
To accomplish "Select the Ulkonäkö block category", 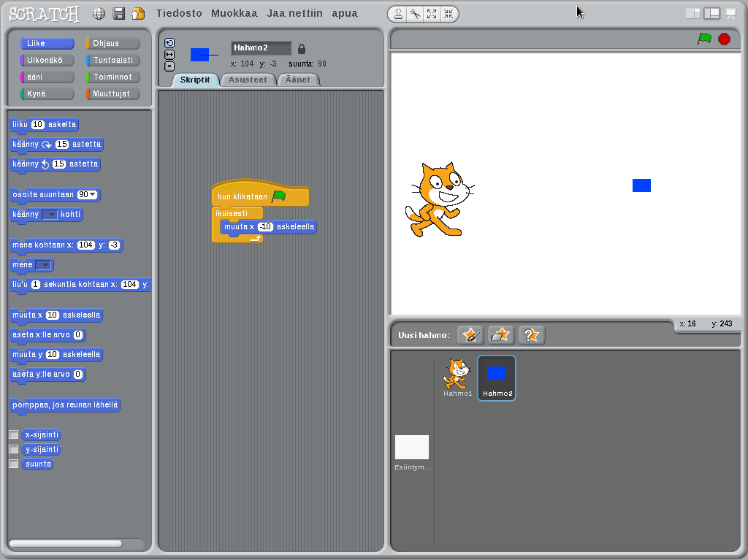I will click(x=47, y=60).
